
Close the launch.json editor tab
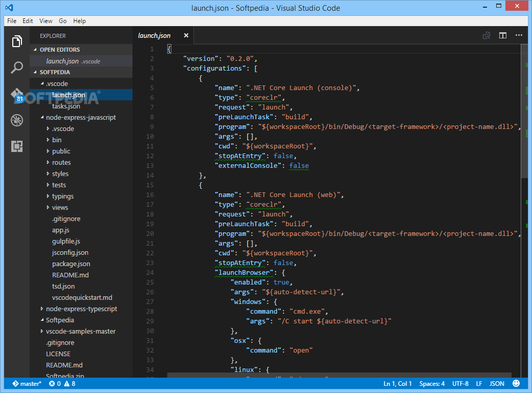pos(186,35)
